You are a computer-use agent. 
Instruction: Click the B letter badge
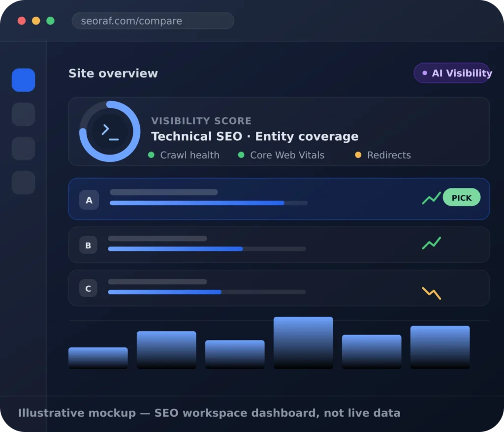(88, 245)
